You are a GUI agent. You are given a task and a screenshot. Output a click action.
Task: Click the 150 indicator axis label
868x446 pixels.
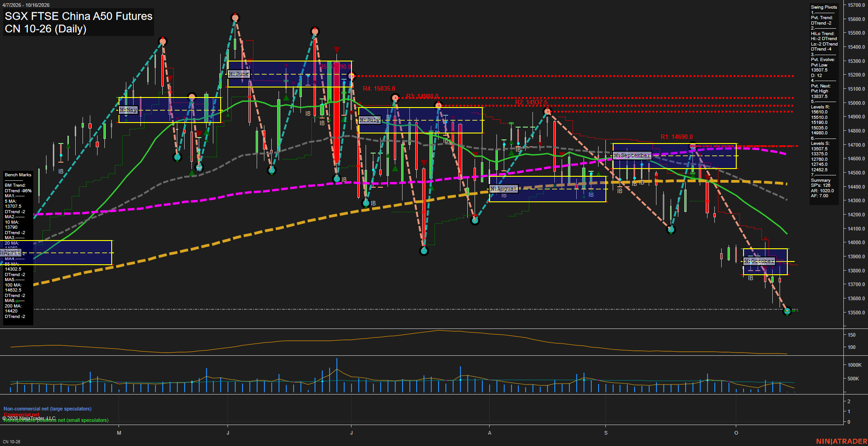[852, 335]
